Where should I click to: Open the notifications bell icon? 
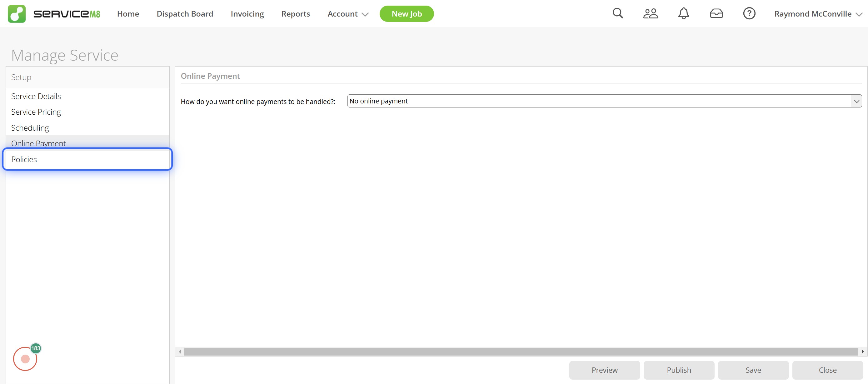(683, 13)
